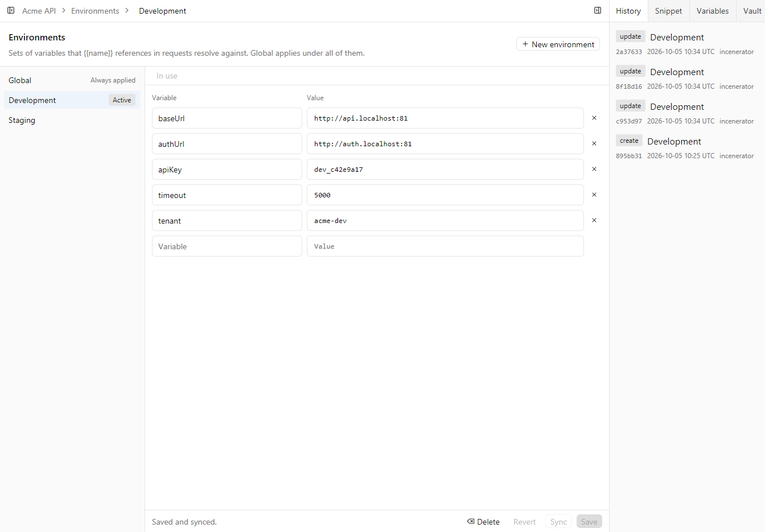Click the New environment button

[x=558, y=44]
